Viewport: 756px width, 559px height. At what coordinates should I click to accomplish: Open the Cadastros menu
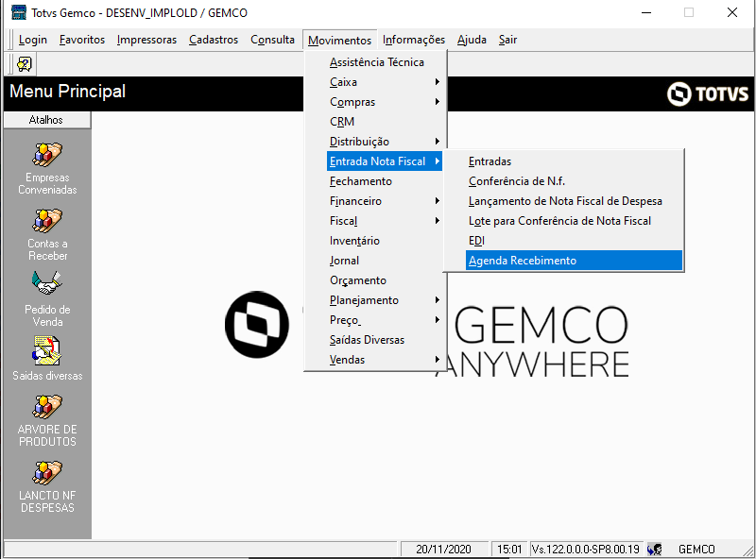[214, 40]
